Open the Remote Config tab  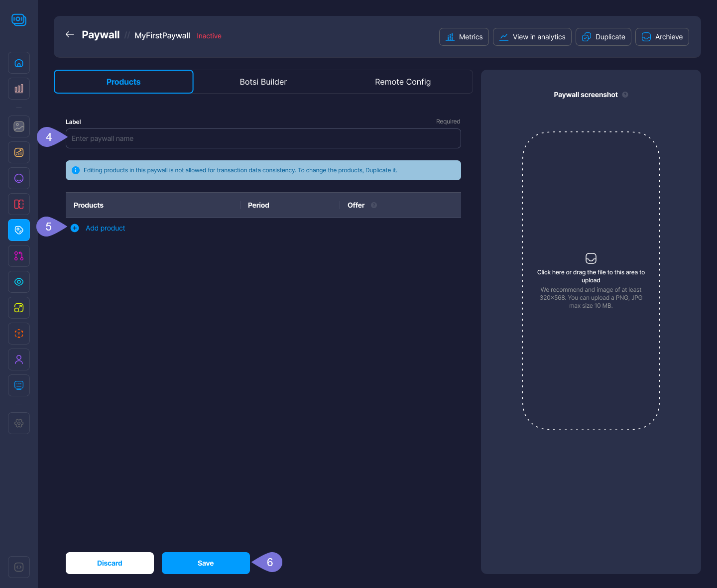point(402,82)
